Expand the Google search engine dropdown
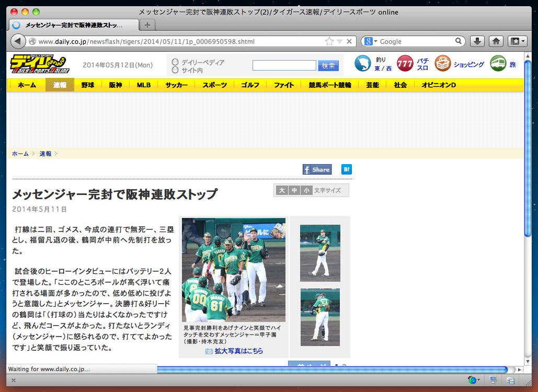Image resolution: width=538 pixels, height=392 pixels. (x=371, y=41)
